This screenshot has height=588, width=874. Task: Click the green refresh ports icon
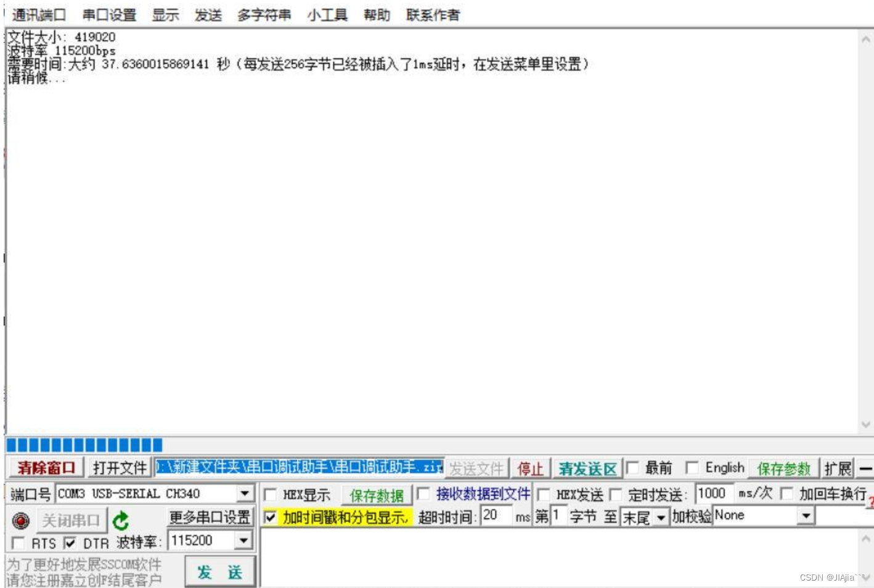pos(121,521)
